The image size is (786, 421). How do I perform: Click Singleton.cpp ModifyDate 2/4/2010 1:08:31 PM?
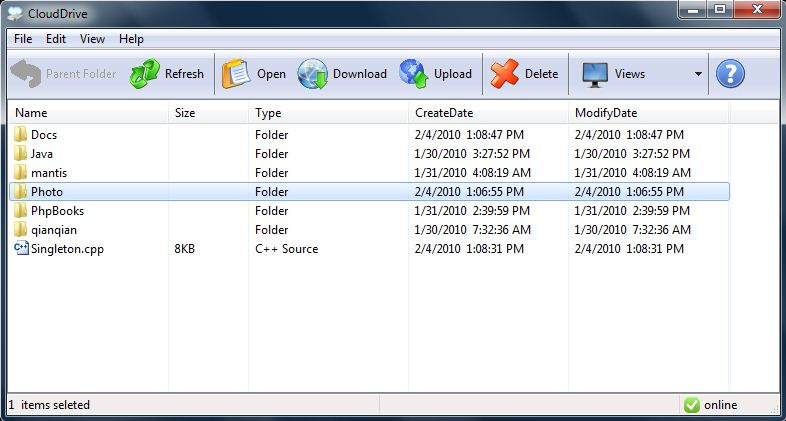[x=629, y=249]
